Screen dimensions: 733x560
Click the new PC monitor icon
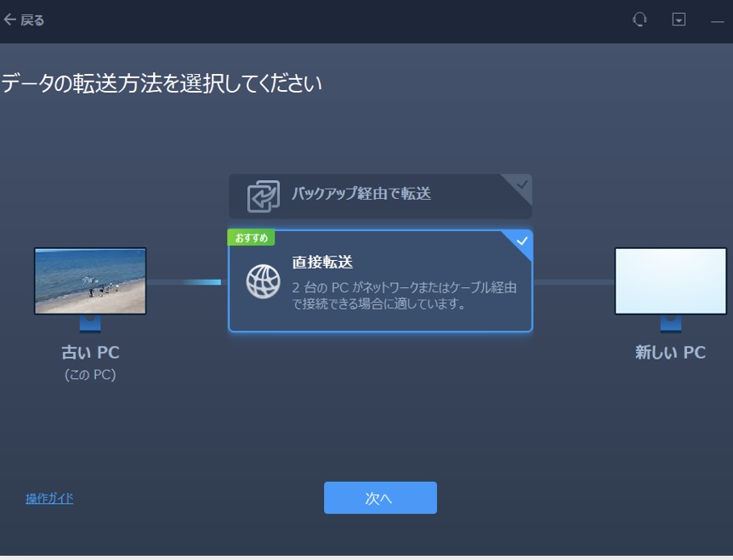point(671,280)
